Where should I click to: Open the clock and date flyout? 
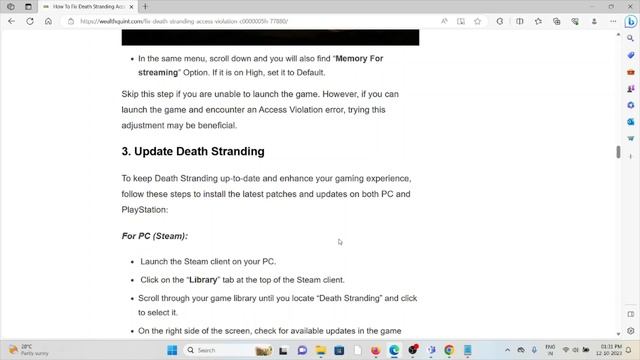609,350
